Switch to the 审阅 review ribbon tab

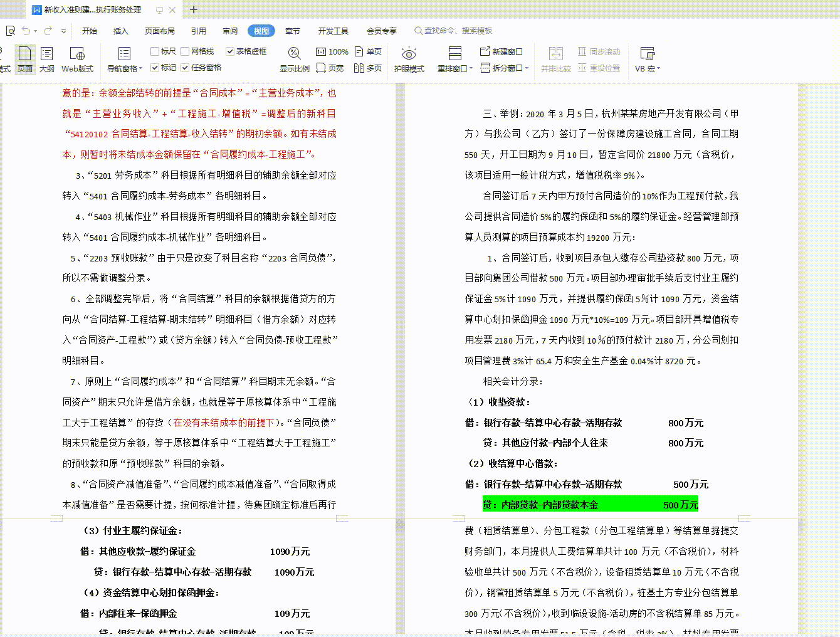[229, 30]
